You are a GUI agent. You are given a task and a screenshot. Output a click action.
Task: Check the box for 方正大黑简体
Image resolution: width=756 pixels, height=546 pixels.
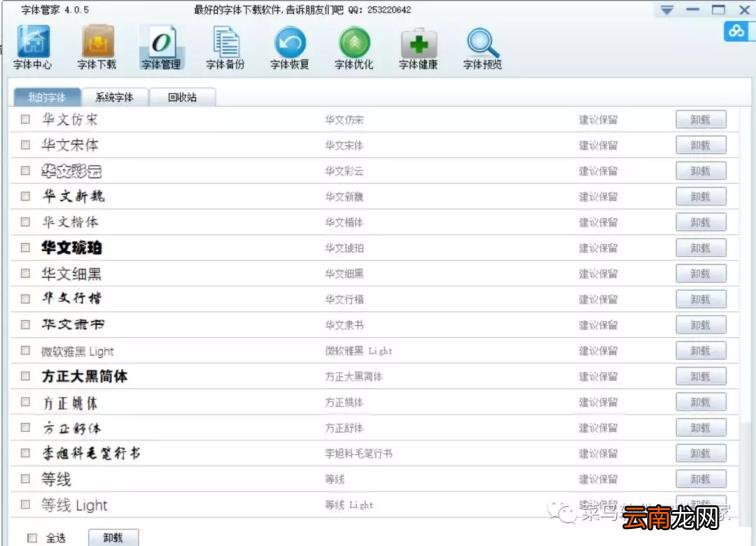[26, 376]
